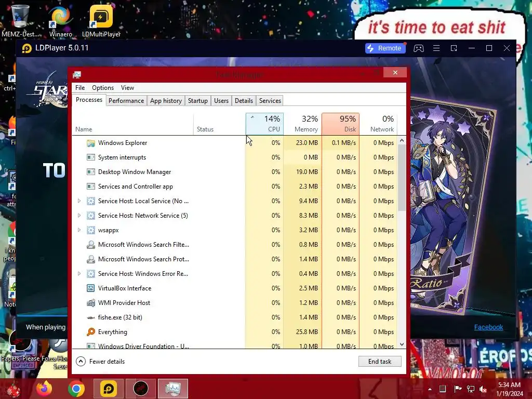Click the Service Host: Local Service gear icon
Image resolution: width=532 pixels, height=399 pixels.
point(90,201)
